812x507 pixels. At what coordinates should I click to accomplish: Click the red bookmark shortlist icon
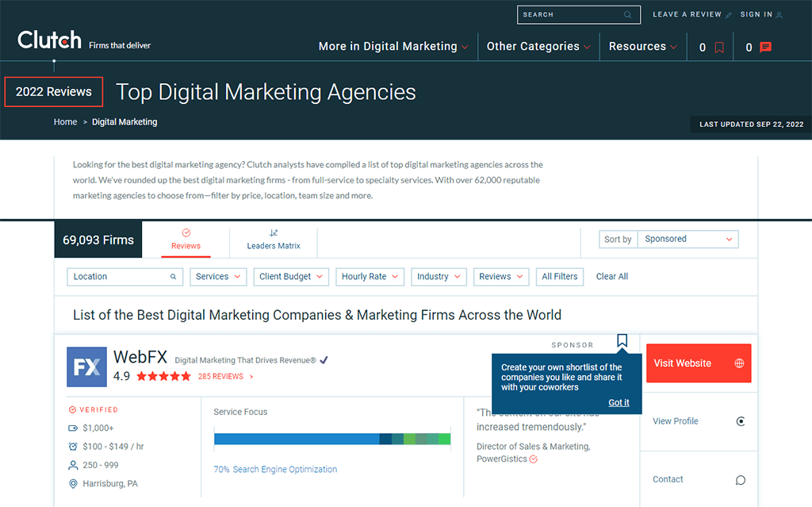pyautogui.click(x=719, y=48)
